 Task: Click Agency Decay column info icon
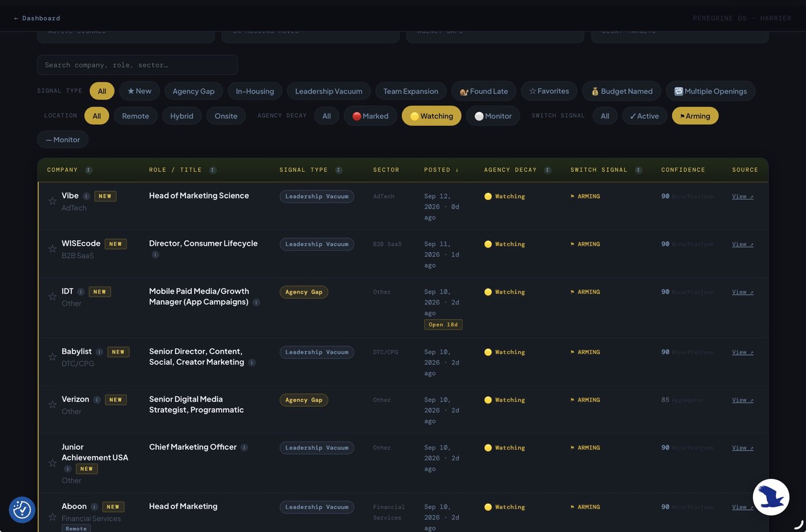[x=548, y=170]
